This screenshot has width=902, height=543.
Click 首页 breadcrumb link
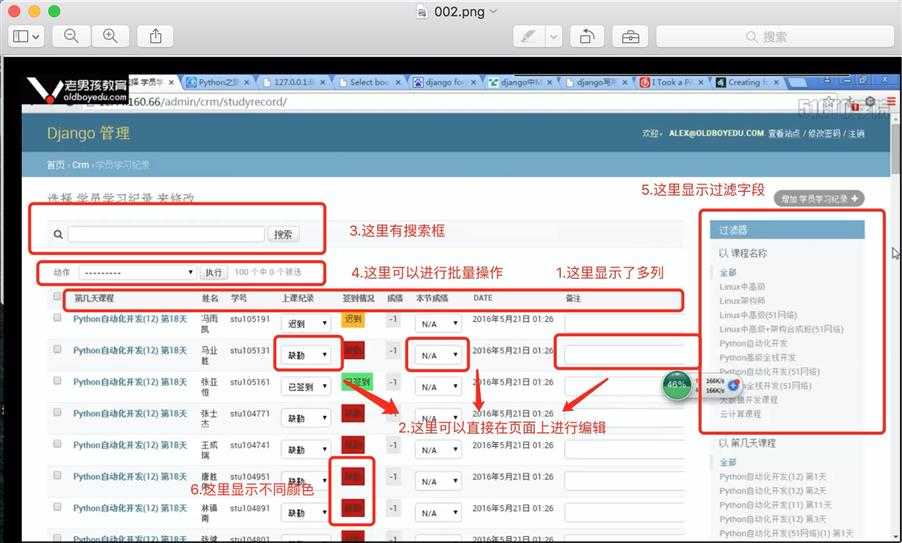click(56, 165)
